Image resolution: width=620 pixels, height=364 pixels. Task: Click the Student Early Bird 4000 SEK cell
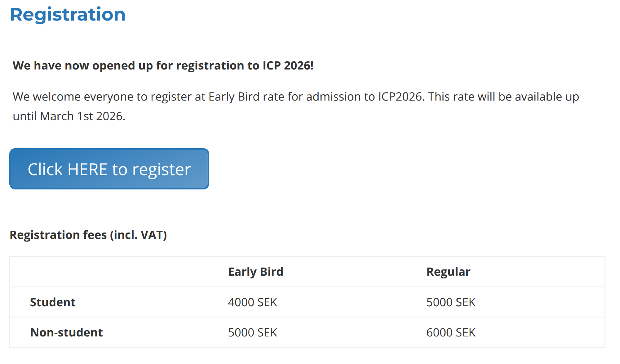[252, 302]
